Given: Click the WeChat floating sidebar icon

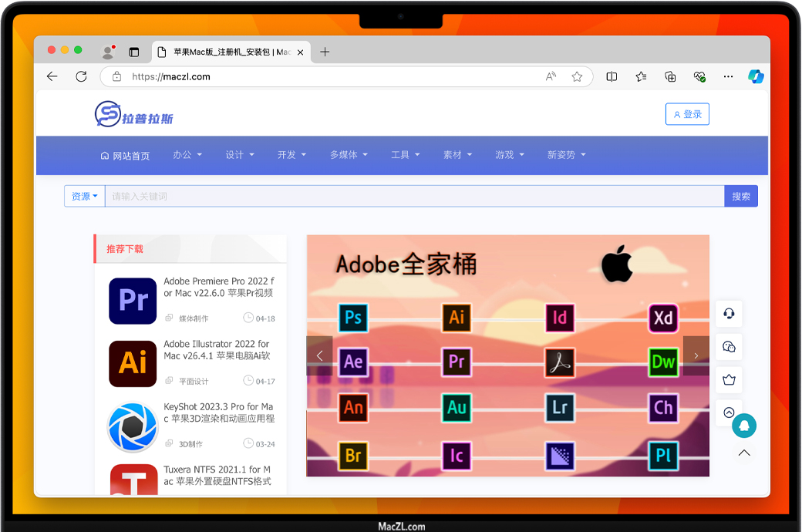Looking at the screenshot, I should [x=729, y=347].
